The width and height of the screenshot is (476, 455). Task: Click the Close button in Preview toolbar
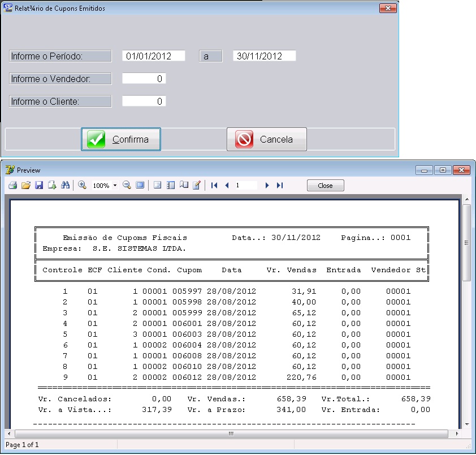coord(325,186)
